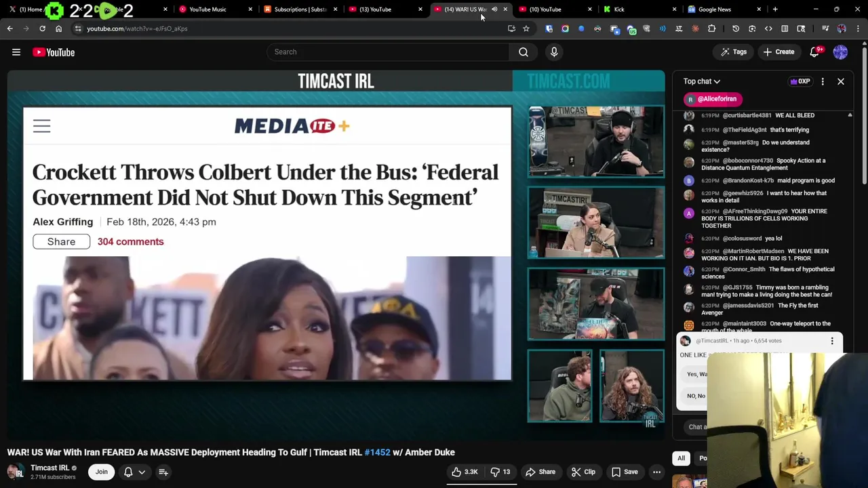868x488 pixels.
Task: Expand notification bell preferences chevron
Action: click(x=142, y=472)
